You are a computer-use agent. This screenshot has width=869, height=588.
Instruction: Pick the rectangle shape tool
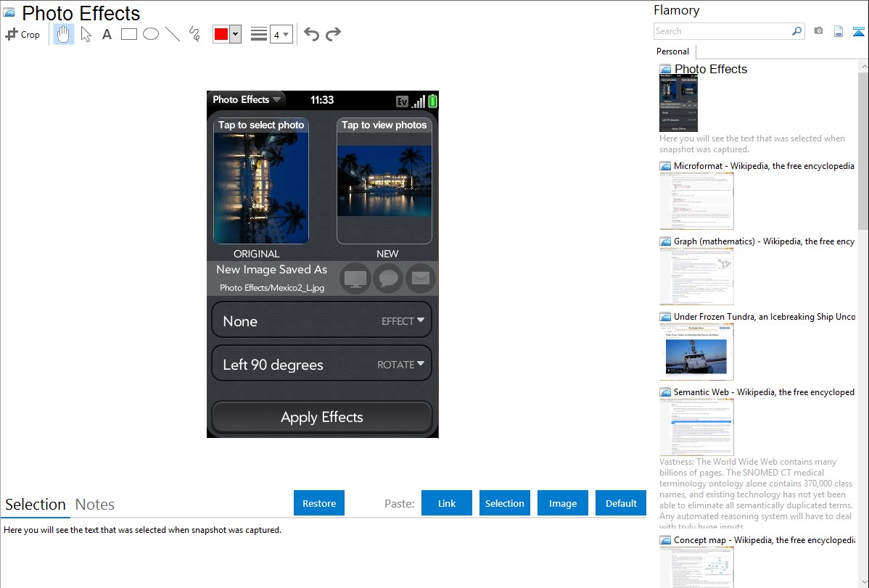128,34
